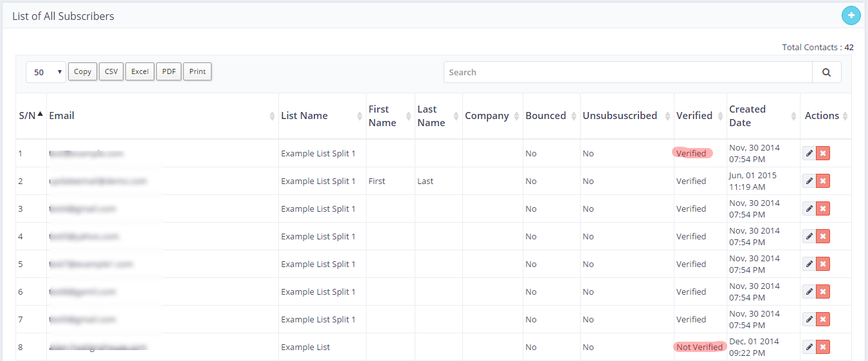Sort table by S/N column
The image size is (868, 361).
(30, 116)
